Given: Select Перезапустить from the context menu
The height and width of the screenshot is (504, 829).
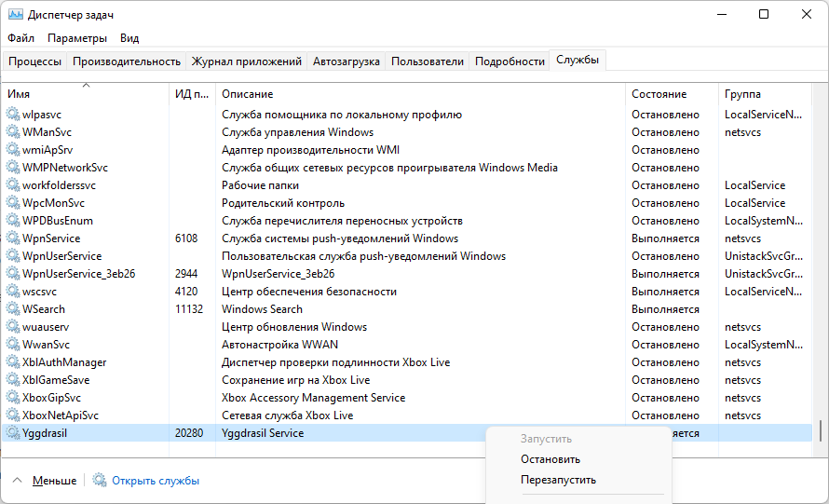Looking at the screenshot, I should 558,481.
